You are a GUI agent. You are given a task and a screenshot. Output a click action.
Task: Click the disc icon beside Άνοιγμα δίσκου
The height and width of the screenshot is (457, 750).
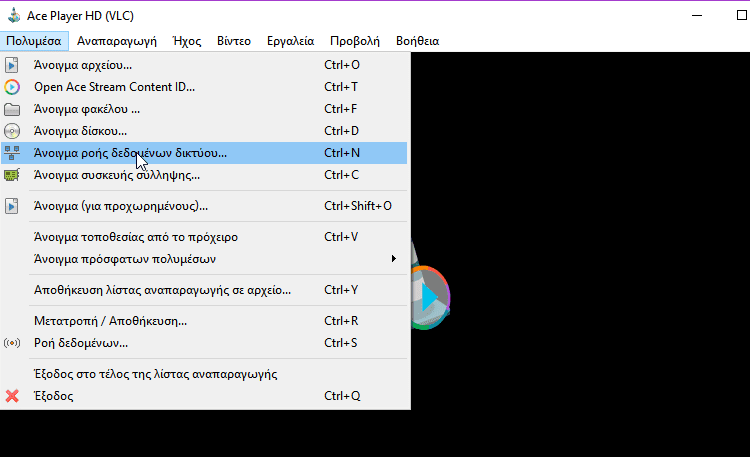[x=12, y=131]
